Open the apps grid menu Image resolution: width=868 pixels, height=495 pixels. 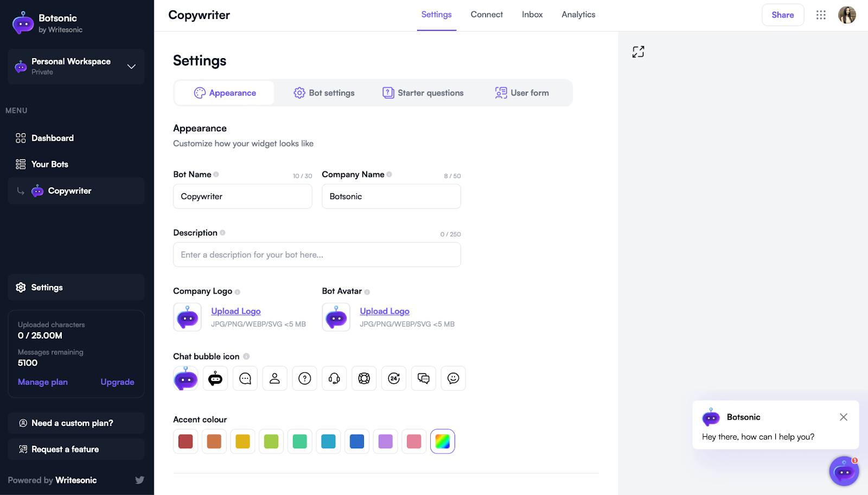(821, 15)
